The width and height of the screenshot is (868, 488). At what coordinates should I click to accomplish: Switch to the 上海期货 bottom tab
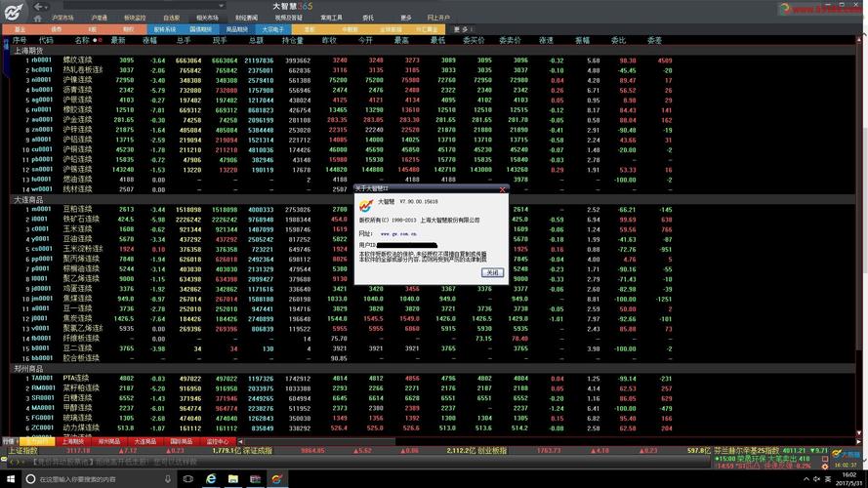(71, 441)
